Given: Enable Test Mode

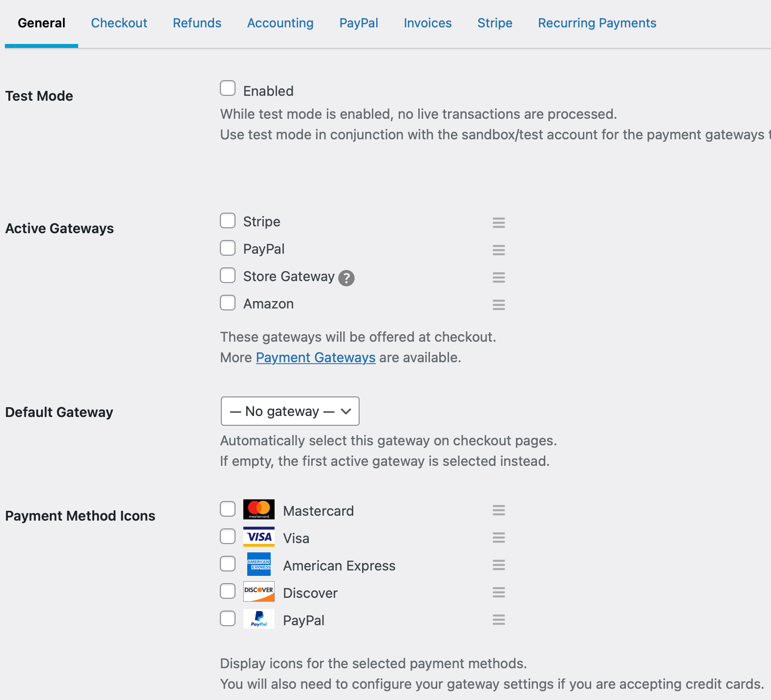Looking at the screenshot, I should pyautogui.click(x=228, y=88).
